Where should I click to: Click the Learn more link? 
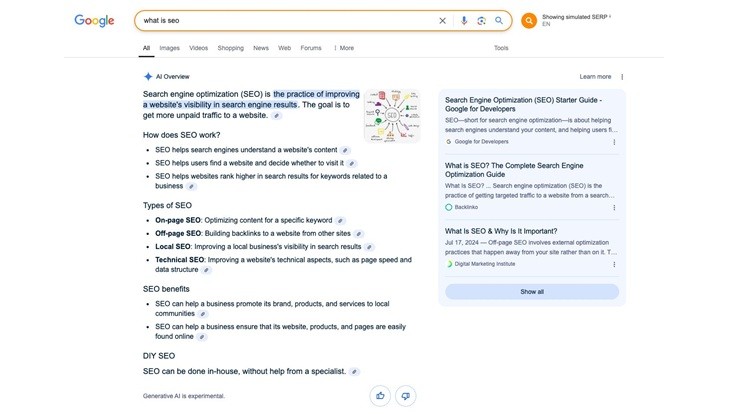(595, 77)
